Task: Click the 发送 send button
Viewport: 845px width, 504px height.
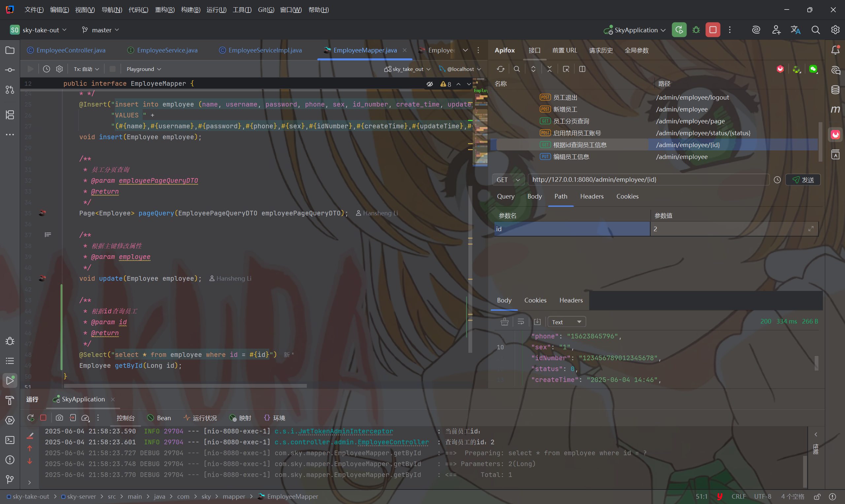Action: [x=803, y=180]
